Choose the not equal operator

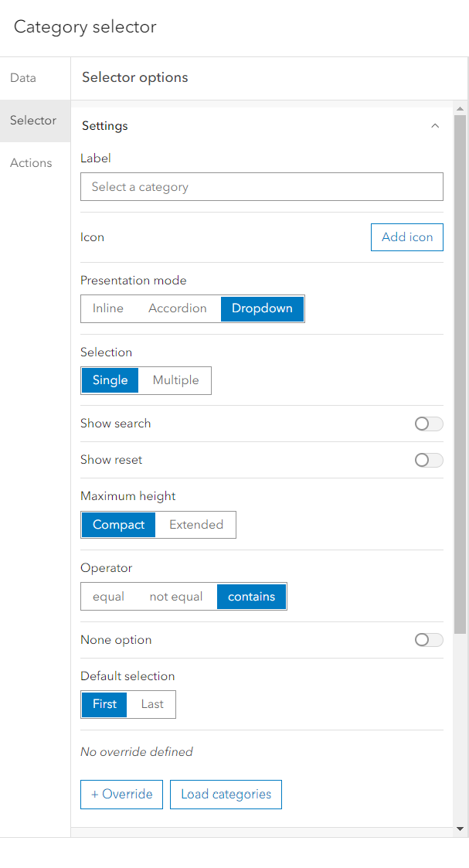pyautogui.click(x=176, y=596)
